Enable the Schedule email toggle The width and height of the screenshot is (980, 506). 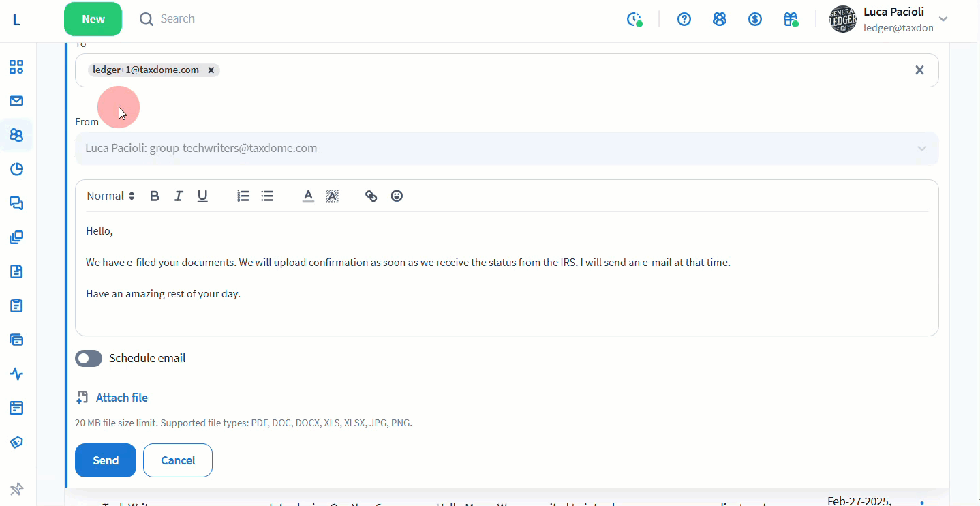coord(89,359)
